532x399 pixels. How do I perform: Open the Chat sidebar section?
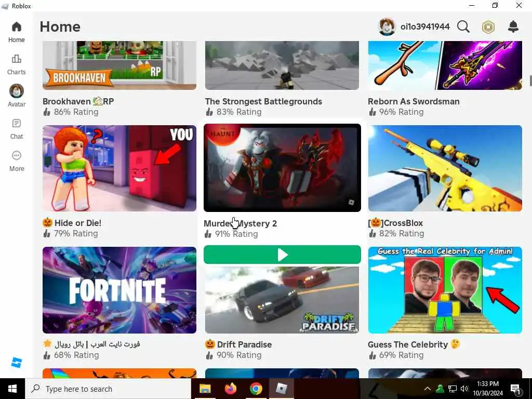[16, 129]
